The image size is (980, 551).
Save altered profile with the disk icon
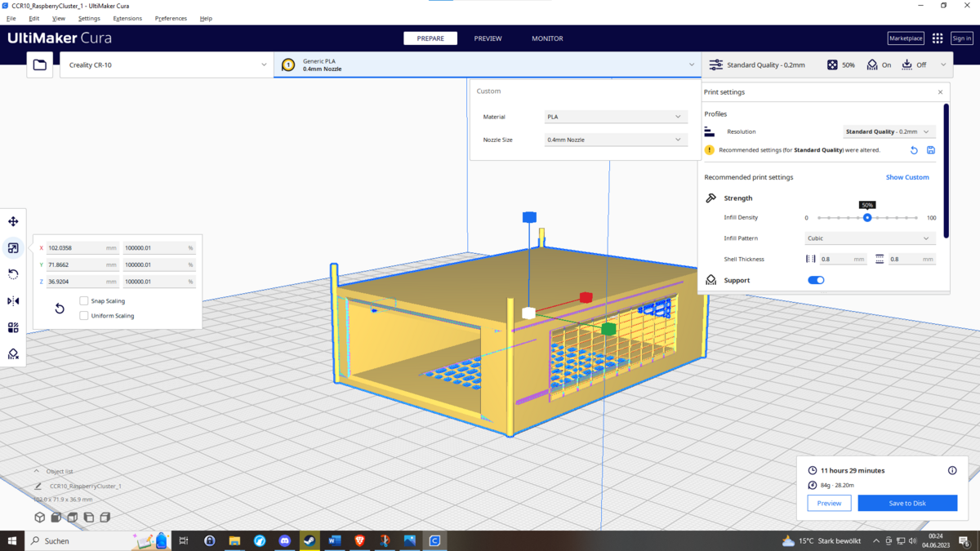pyautogui.click(x=931, y=150)
